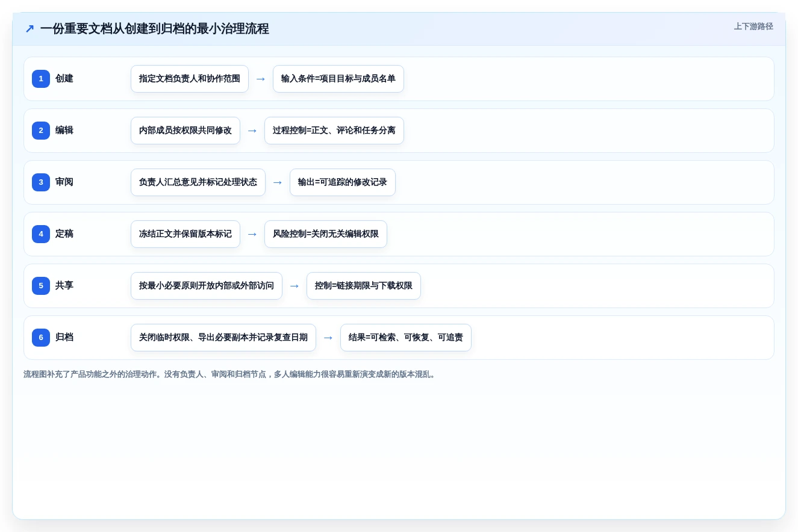798x532 pixels.
Task: Click the 控制=链接期限与下载权限 box
Action: click(x=364, y=286)
